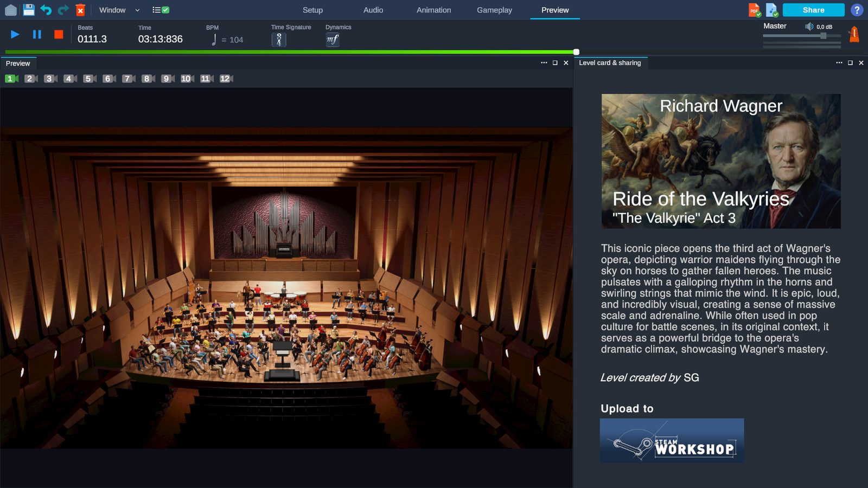The image size is (868, 488).
Task: Switch to camera 3
Action: coord(50,79)
